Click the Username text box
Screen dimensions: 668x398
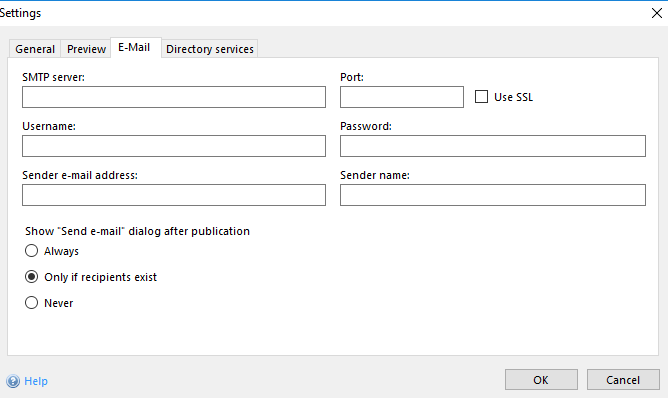point(174,146)
